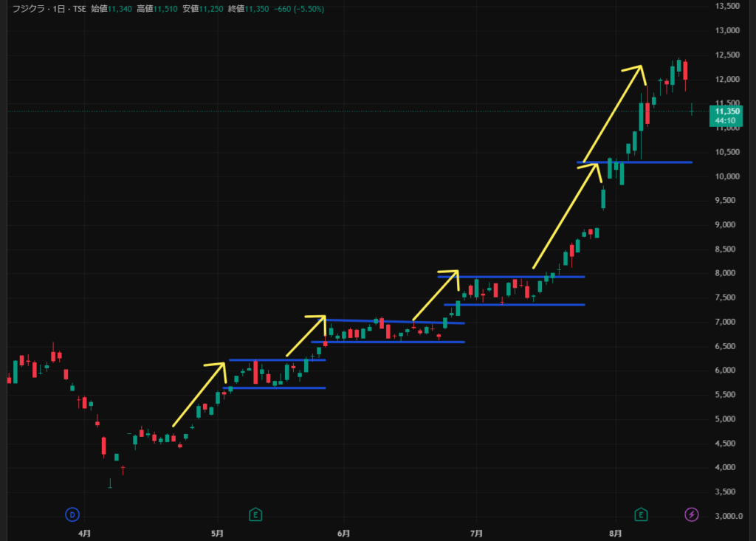The image size is (756, 541).
Task: Click the 8月 label on time axis
Action: click(616, 532)
